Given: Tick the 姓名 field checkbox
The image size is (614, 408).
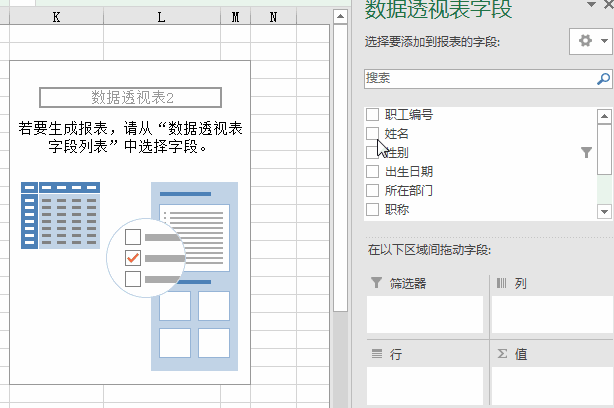Looking at the screenshot, I should coord(372,134).
